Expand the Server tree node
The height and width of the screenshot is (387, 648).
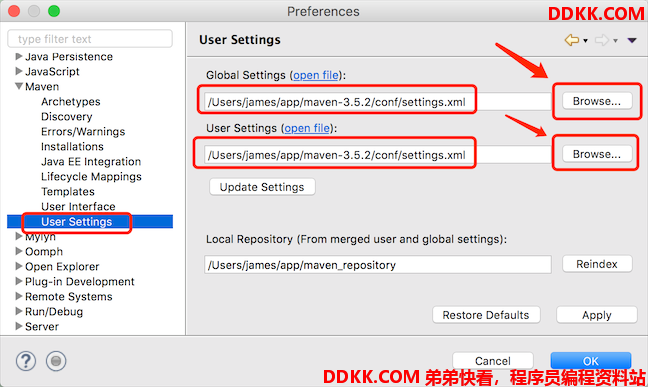click(x=19, y=326)
